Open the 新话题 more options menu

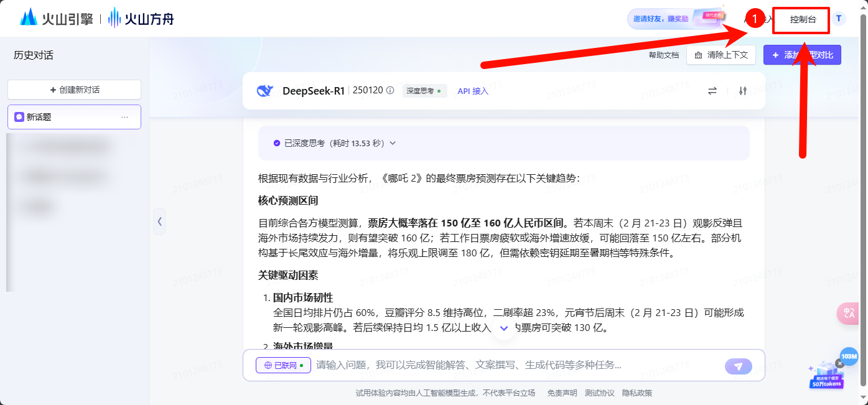tap(125, 117)
